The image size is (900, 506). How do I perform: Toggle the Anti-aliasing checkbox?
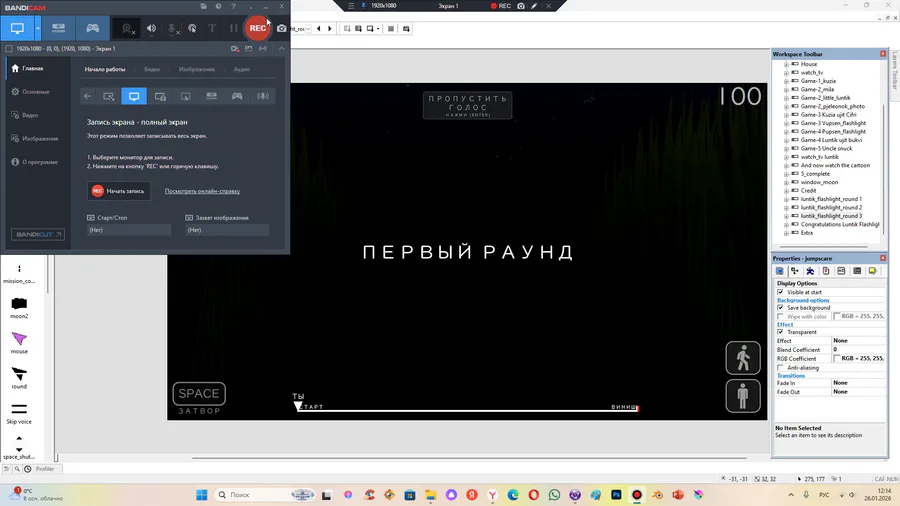780,368
